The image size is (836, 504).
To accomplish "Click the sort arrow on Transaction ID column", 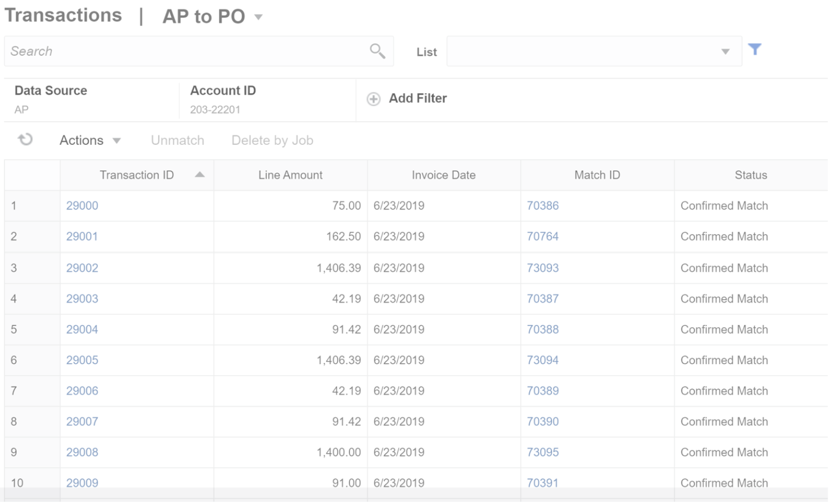I will coord(199,174).
